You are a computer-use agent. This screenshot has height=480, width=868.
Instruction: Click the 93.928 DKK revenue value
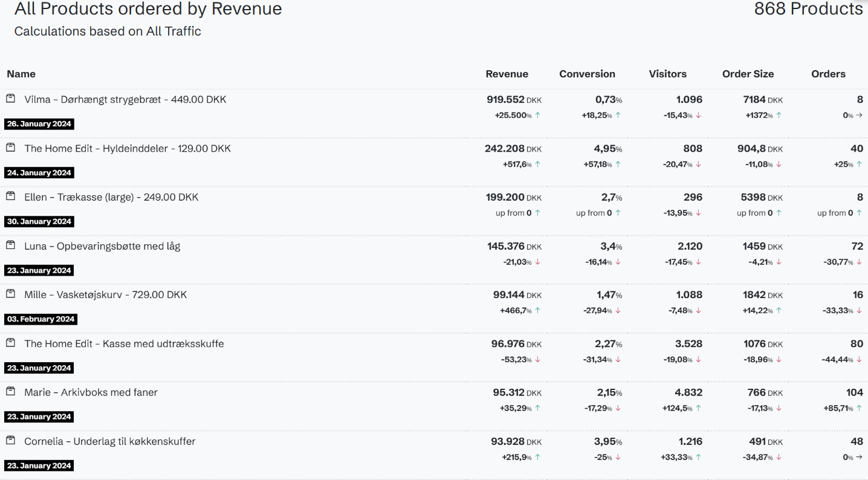click(516, 441)
